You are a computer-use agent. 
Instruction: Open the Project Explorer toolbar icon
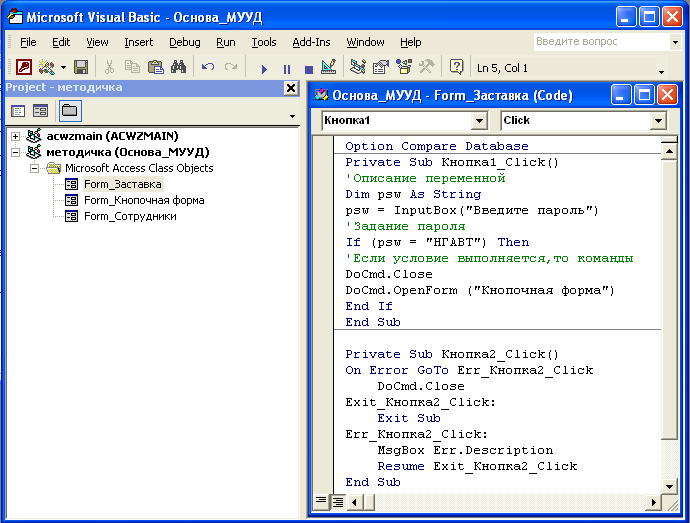click(x=358, y=67)
